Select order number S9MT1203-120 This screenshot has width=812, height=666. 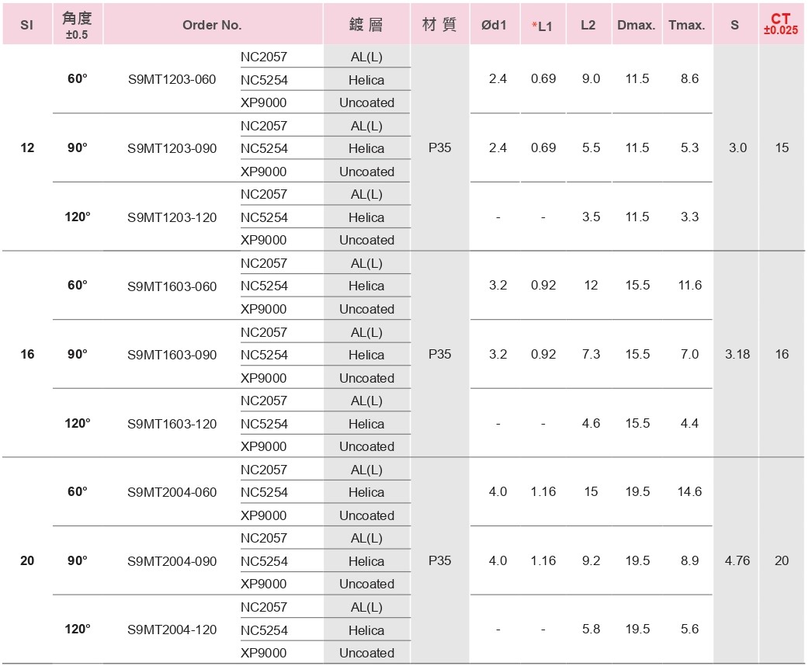[172, 217]
